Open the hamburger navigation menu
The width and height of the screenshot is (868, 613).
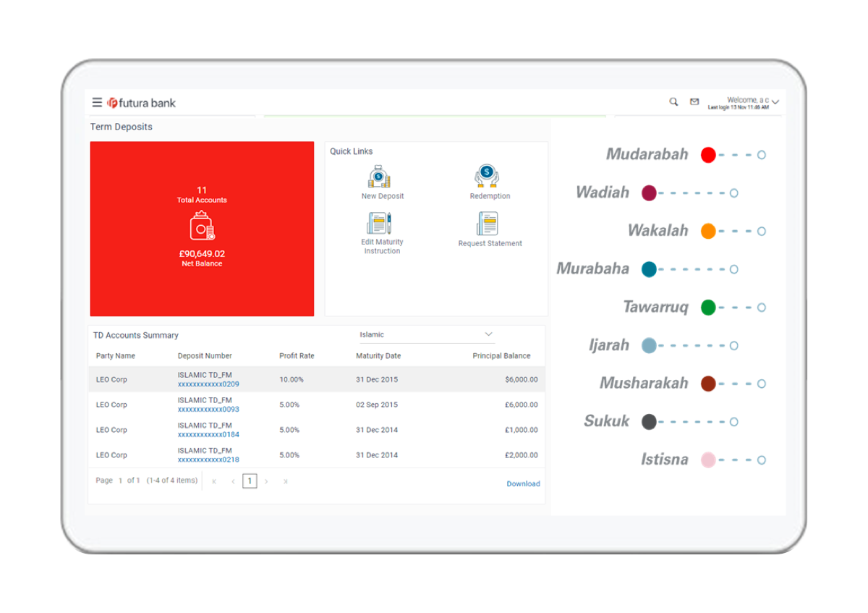pos(97,103)
